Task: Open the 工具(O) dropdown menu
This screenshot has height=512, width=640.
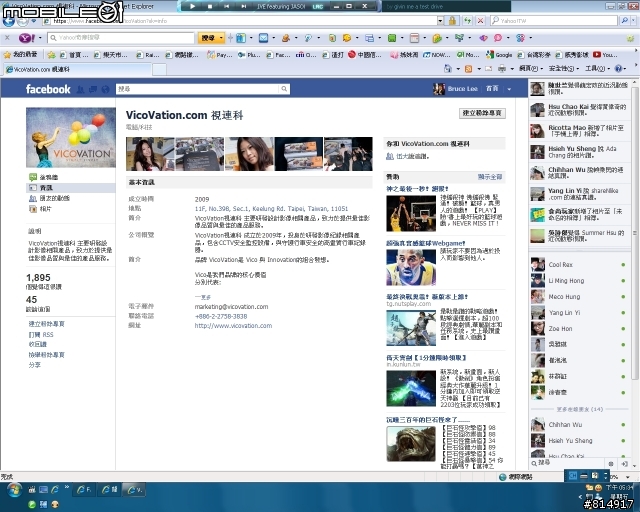Action: pyautogui.click(x=598, y=69)
